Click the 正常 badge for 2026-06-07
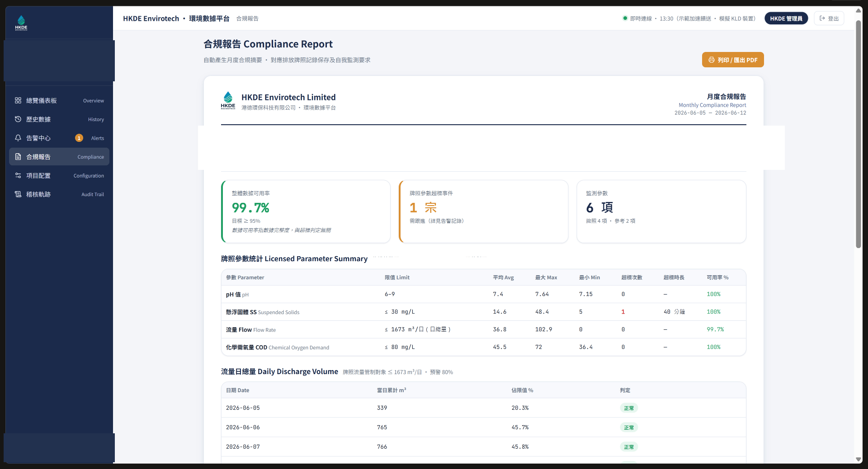The height and width of the screenshot is (469, 868). (x=629, y=447)
